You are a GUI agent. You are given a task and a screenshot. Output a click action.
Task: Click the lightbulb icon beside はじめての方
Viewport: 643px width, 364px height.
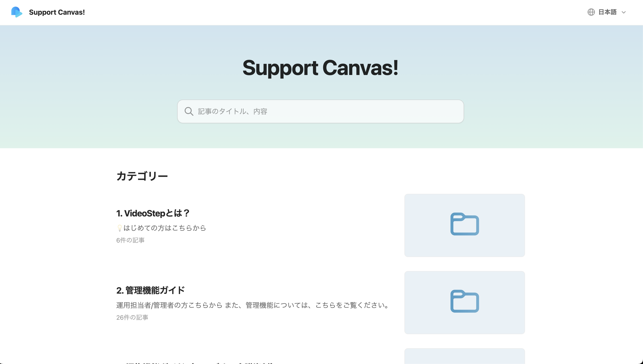(x=120, y=228)
